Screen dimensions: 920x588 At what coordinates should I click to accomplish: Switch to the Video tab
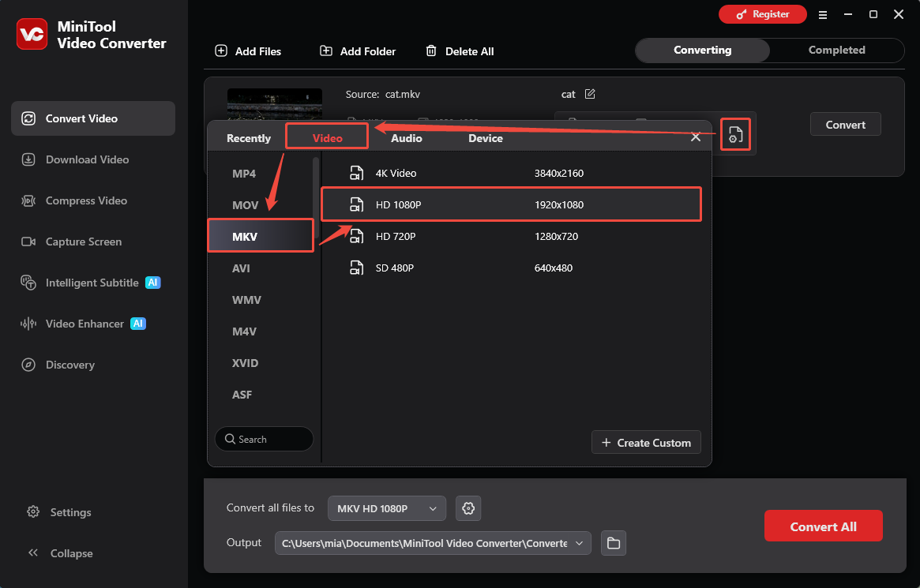pyautogui.click(x=327, y=138)
